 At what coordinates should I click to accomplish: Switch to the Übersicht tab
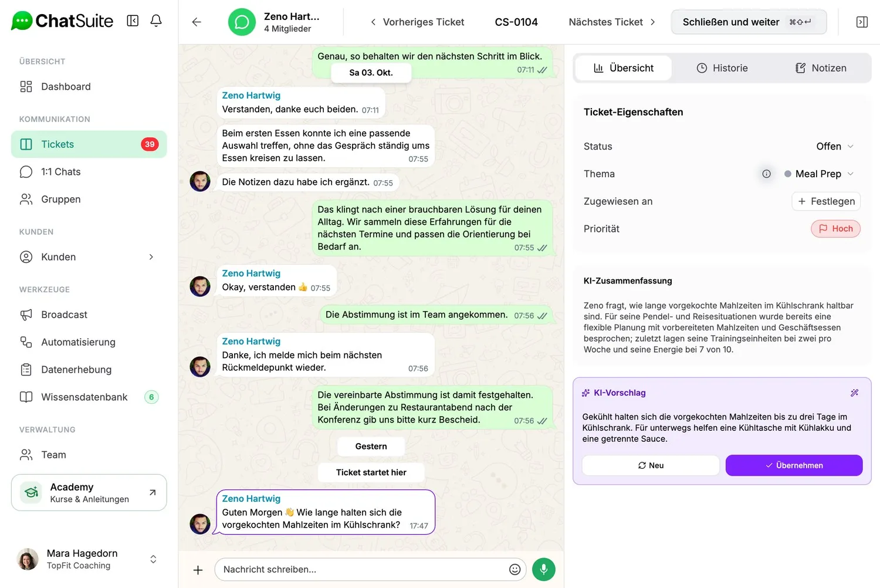pyautogui.click(x=624, y=68)
